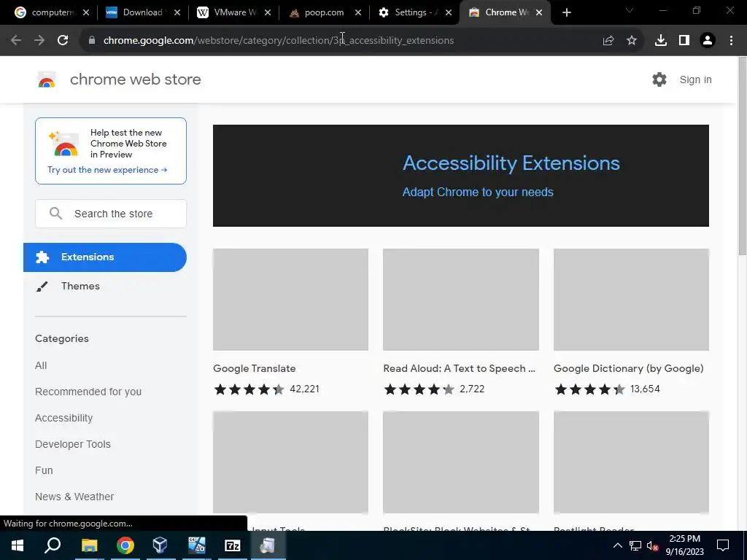Click the browser forward arrow
The height and width of the screenshot is (560, 747).
coord(39,41)
